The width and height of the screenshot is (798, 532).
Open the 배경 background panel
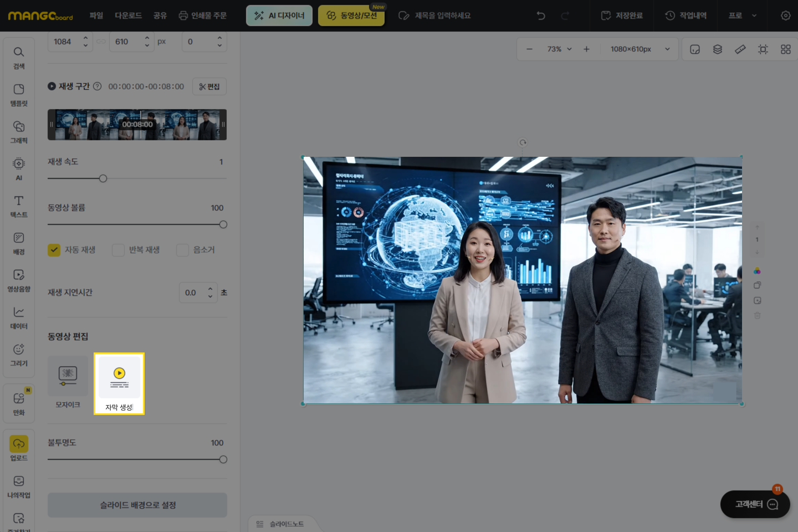click(x=19, y=243)
